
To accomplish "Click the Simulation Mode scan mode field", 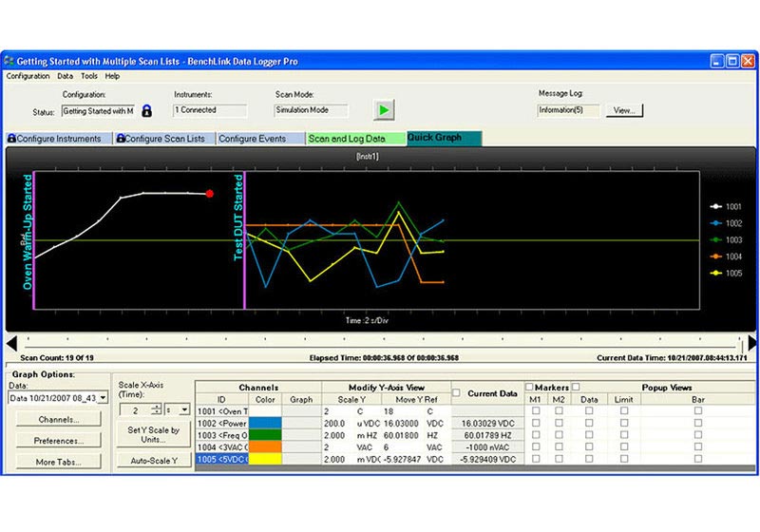I will tap(311, 110).
